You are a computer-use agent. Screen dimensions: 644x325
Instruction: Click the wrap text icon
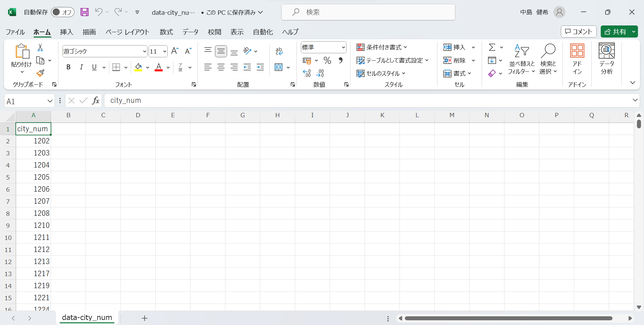tap(279, 51)
